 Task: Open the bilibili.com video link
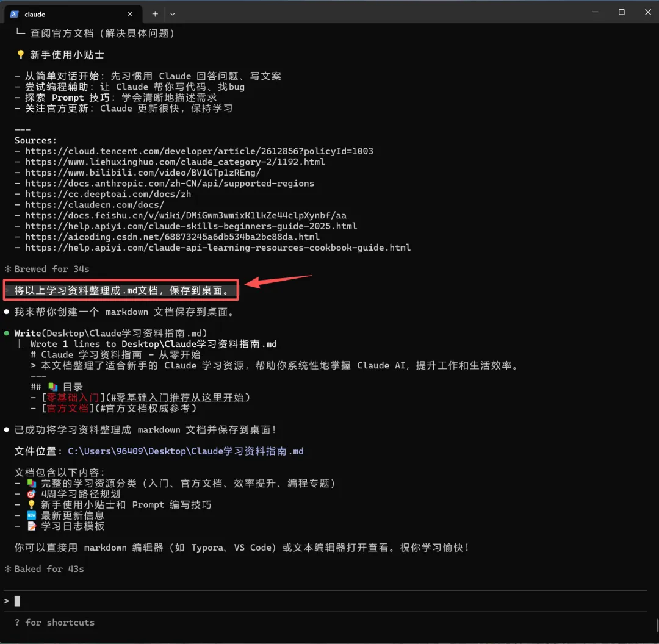143,172
